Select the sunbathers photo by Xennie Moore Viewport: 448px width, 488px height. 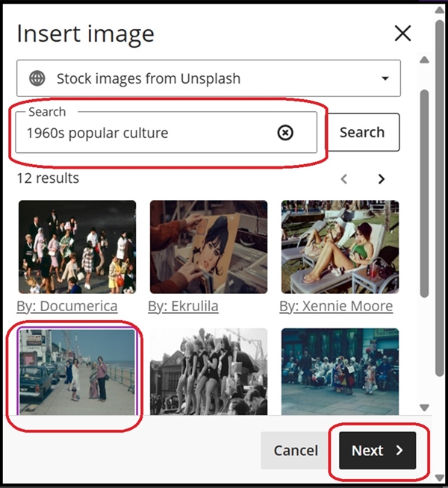point(340,247)
